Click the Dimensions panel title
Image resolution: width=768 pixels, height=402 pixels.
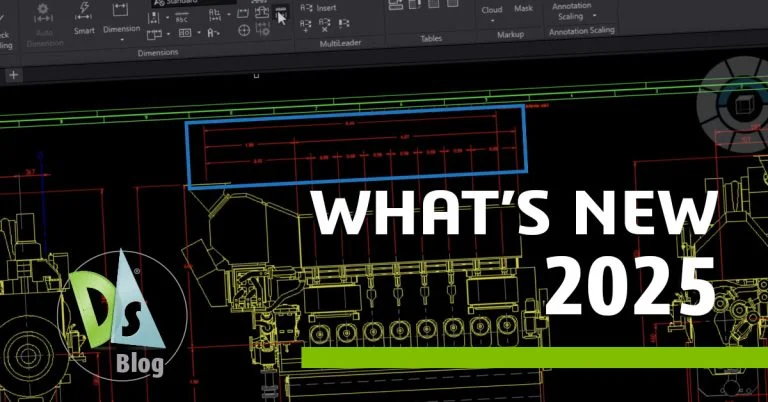coord(157,52)
